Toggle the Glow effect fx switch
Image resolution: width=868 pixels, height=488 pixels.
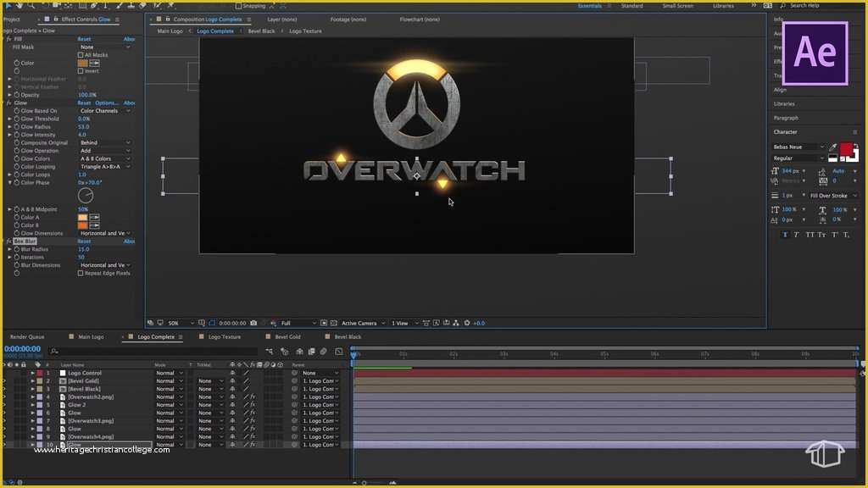coord(8,103)
